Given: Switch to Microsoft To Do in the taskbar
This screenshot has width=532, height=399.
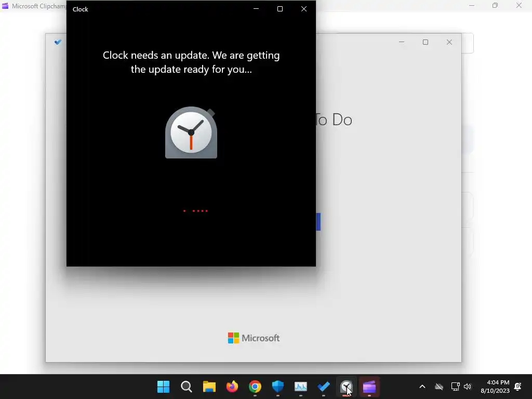Looking at the screenshot, I should click(x=324, y=387).
